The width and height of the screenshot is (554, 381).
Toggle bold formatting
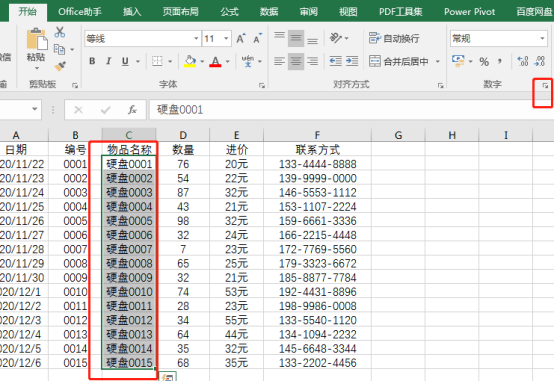click(x=92, y=61)
